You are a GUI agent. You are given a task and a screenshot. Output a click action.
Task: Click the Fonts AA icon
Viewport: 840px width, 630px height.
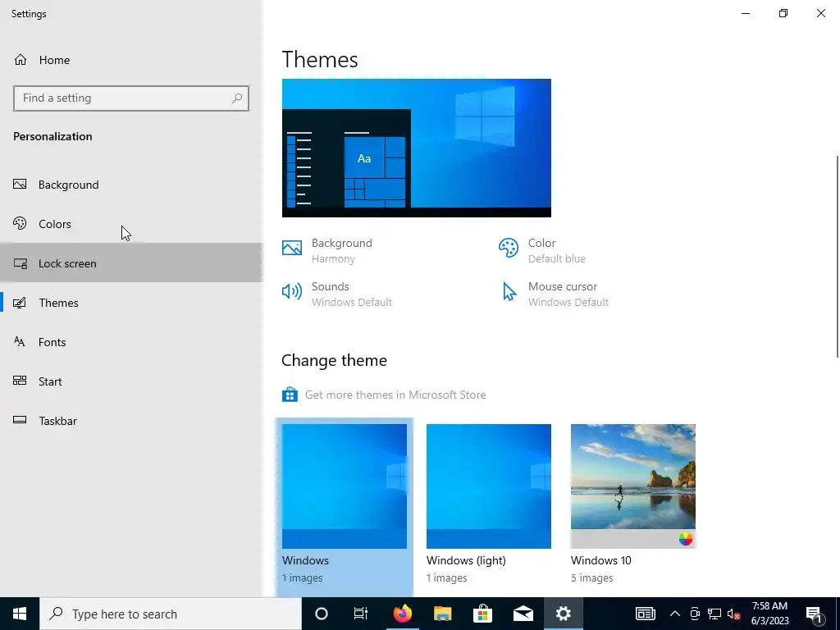(20, 342)
